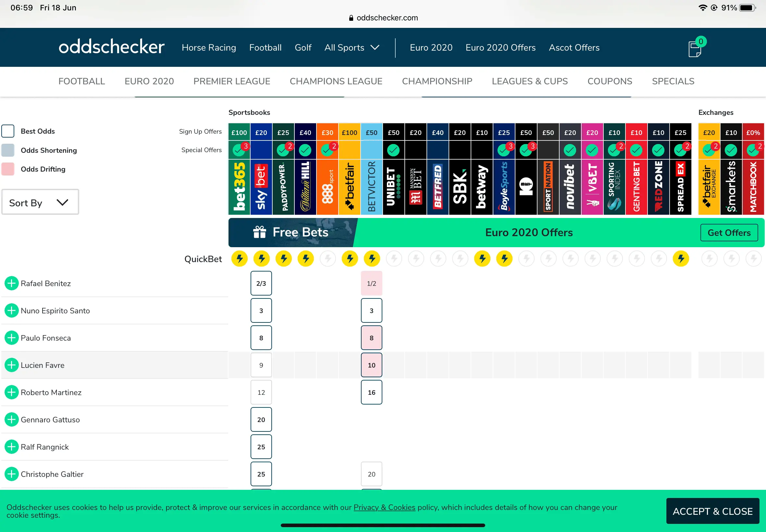Screen dimensions: 766x532
Task: Click the Smarkets exchange logo
Action: 731,187
